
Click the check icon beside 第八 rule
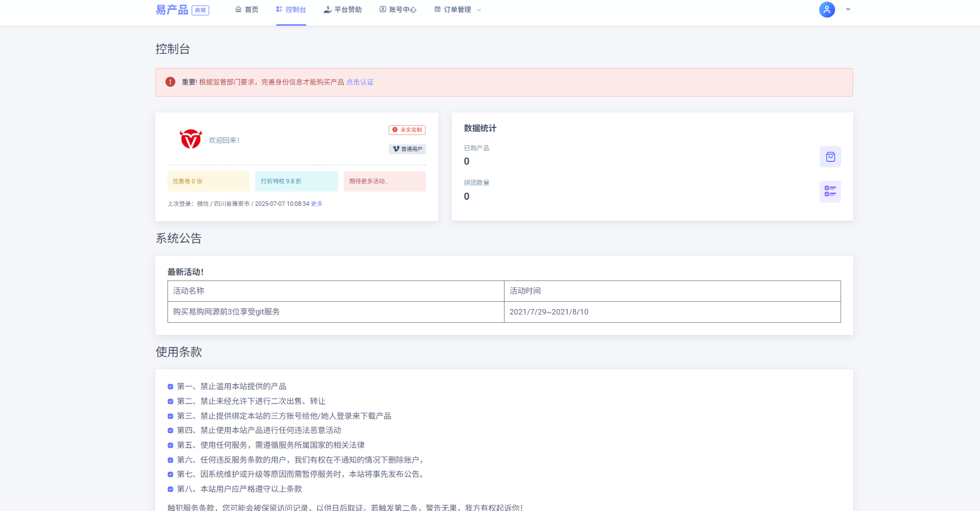tap(170, 489)
